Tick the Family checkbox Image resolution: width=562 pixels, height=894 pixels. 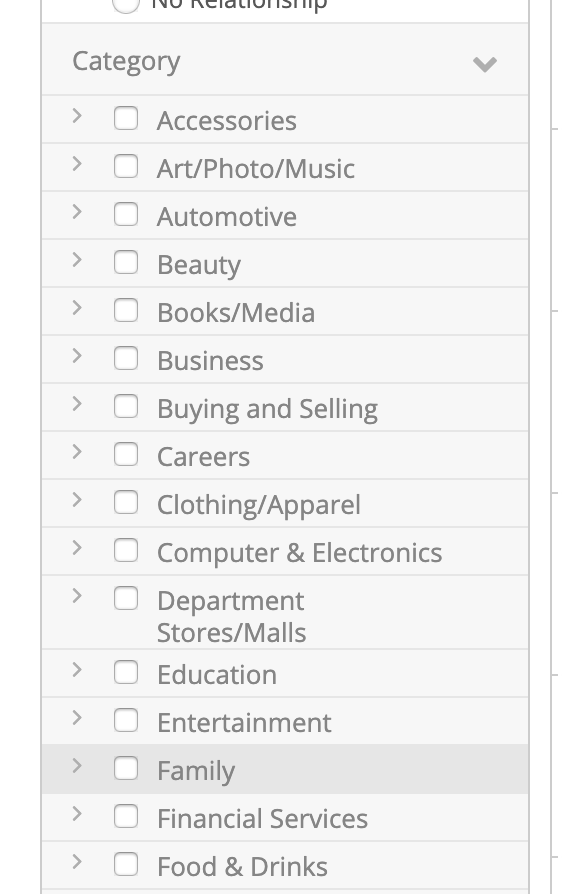[126, 768]
